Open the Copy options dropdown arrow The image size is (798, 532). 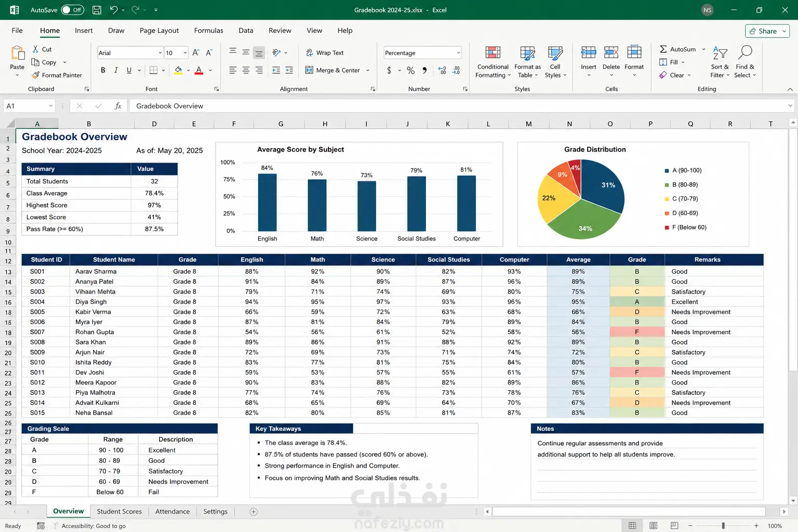tap(64, 62)
